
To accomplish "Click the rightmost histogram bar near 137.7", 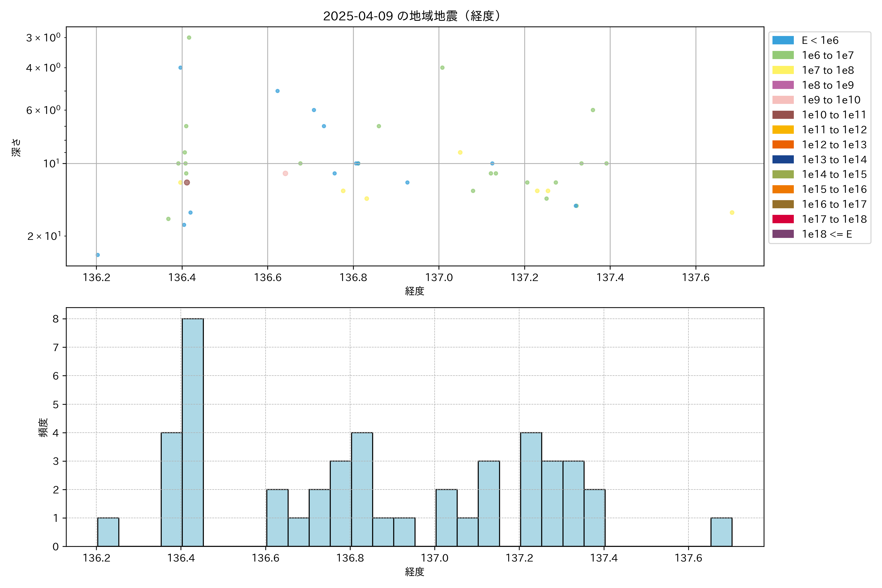I will click(x=721, y=532).
